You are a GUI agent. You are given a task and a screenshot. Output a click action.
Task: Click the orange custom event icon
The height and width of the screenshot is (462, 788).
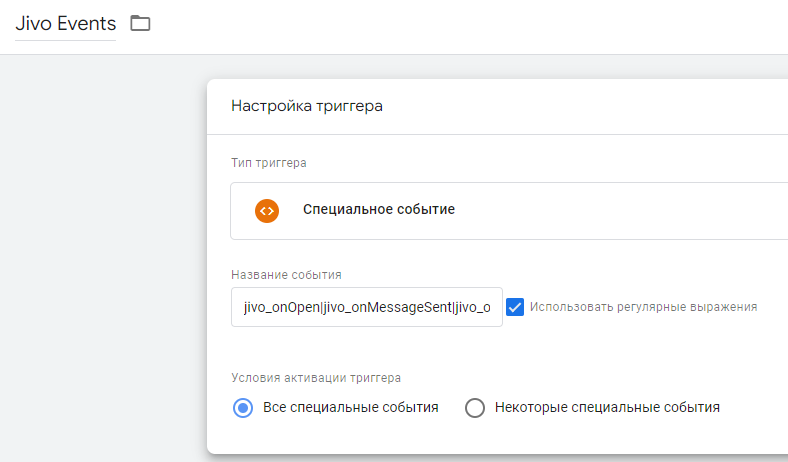266,211
